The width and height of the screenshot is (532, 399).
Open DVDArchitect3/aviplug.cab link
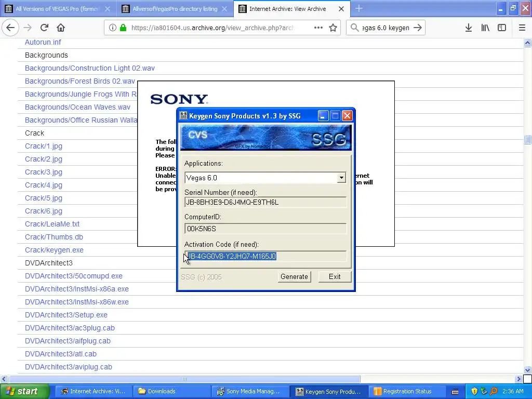(x=68, y=367)
